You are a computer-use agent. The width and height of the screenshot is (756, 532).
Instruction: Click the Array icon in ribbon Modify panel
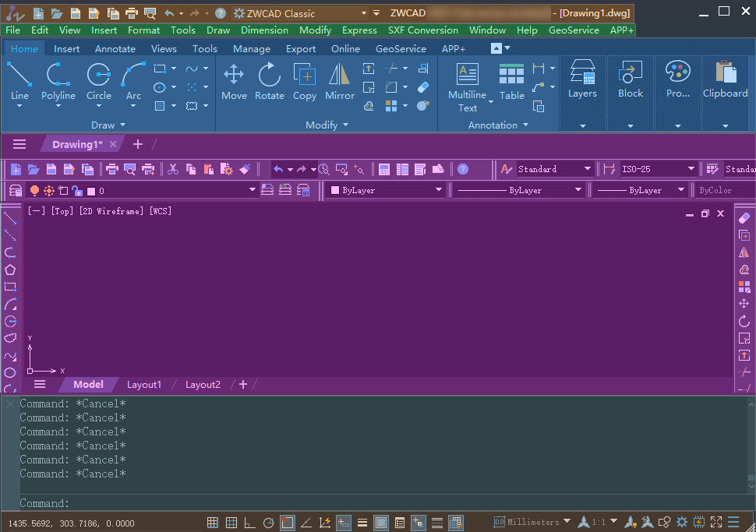coord(391,106)
